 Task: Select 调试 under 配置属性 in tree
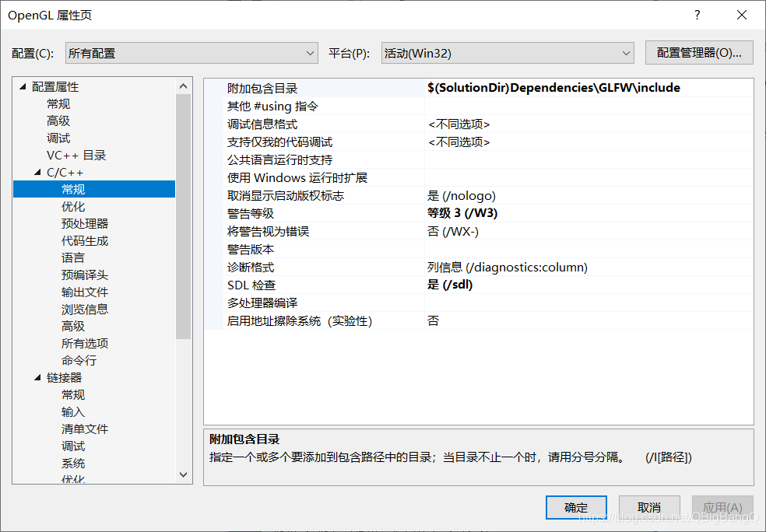click(58, 138)
